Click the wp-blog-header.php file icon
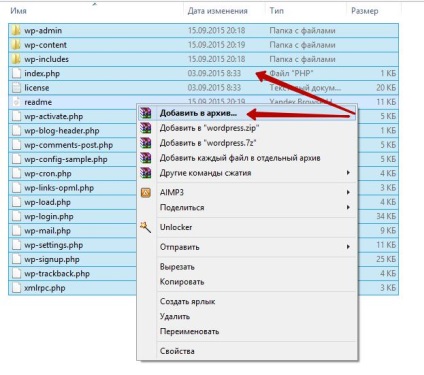 click(16, 131)
